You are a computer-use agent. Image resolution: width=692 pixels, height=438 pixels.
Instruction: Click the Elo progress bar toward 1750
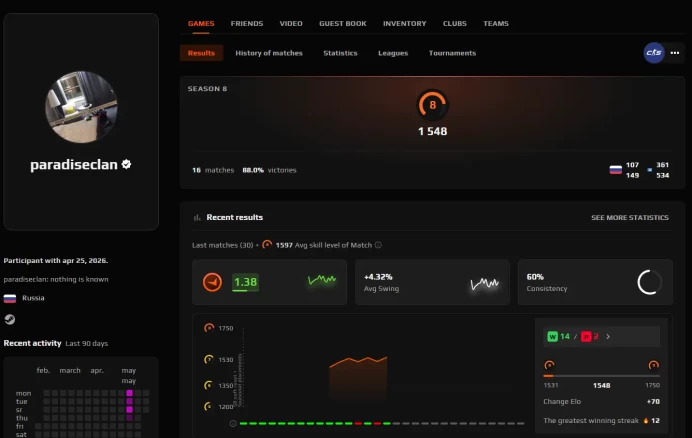pos(602,376)
